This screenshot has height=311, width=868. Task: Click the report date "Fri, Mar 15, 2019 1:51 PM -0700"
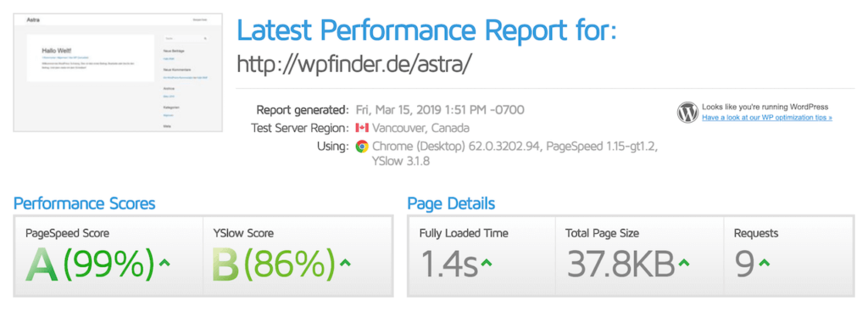[440, 109]
